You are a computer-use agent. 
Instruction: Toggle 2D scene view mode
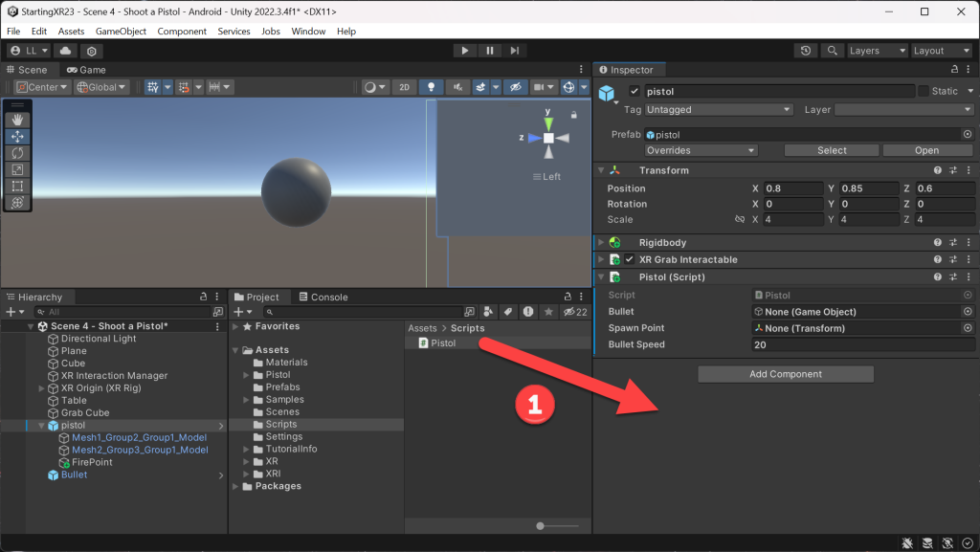click(405, 87)
